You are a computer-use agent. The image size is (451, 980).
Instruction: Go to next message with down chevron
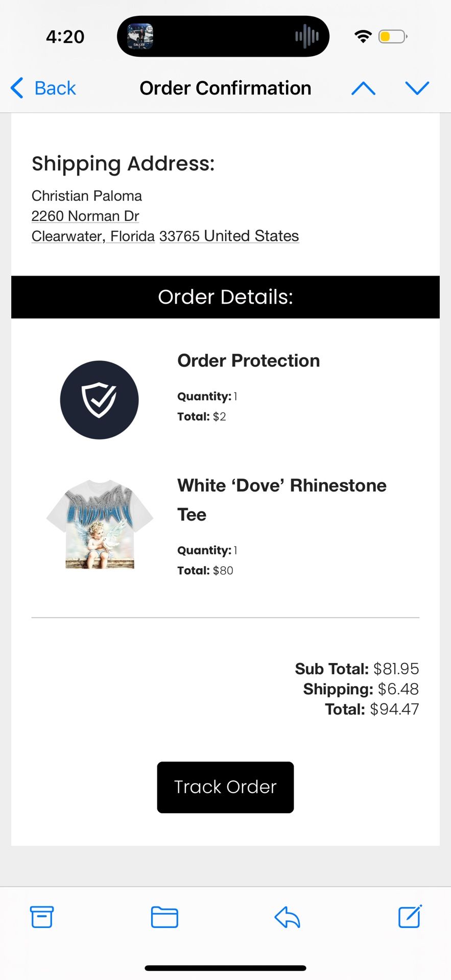point(417,88)
